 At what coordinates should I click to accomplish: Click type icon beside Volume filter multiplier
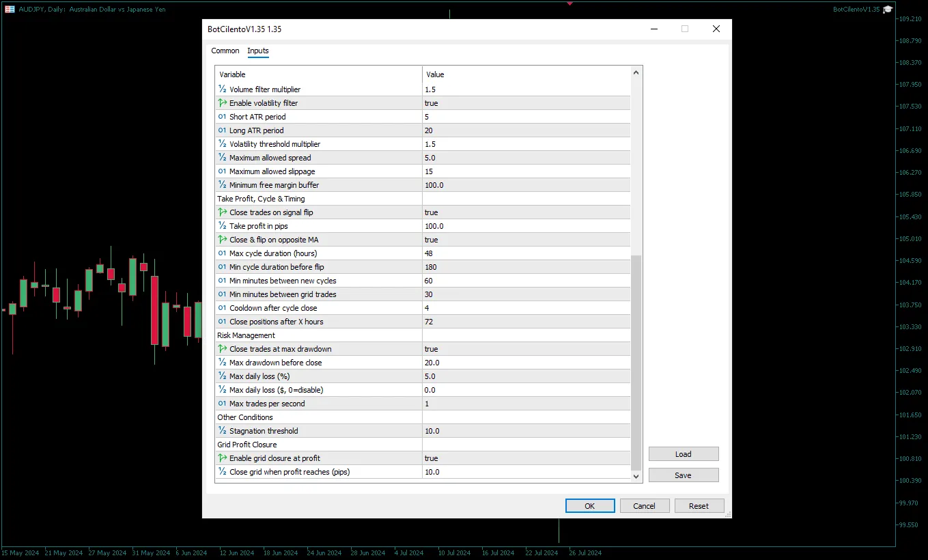(222, 89)
